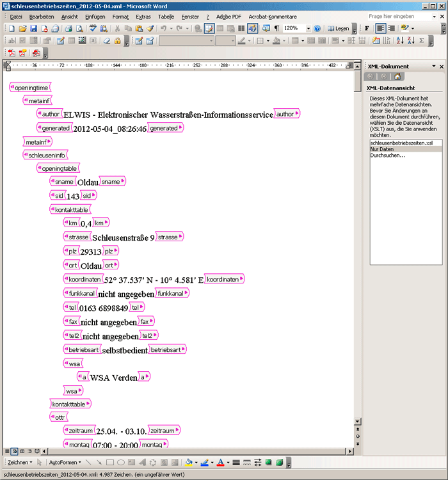448x480 pixels.
Task: Open the Tabelle menu
Action: 166,17
